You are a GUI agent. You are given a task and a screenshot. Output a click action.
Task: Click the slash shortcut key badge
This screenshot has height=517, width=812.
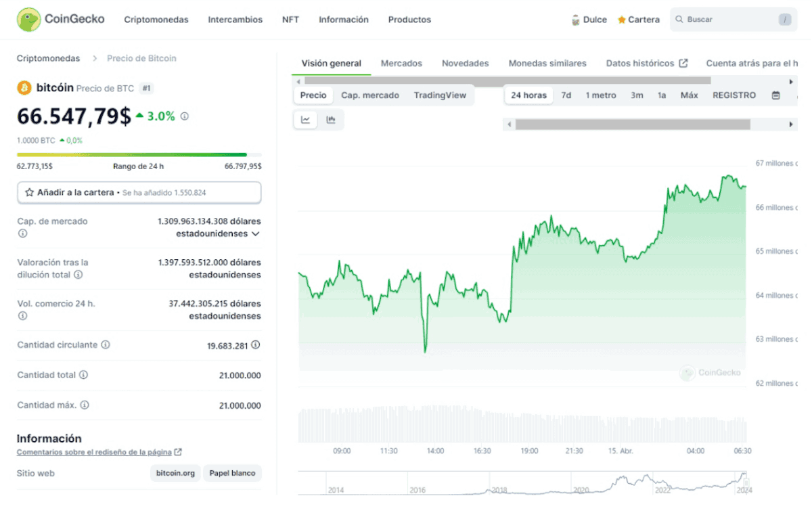pos(785,20)
